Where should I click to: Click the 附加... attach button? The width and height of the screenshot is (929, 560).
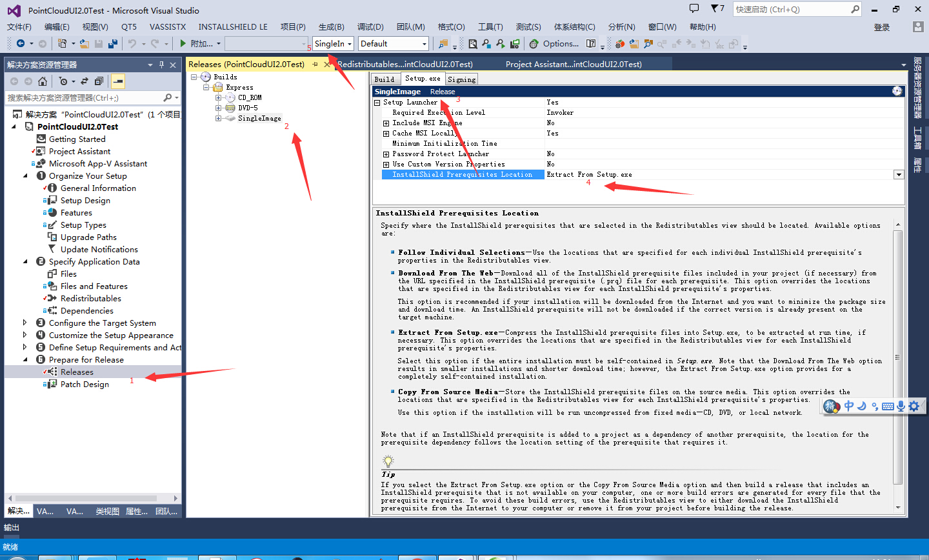201,43
